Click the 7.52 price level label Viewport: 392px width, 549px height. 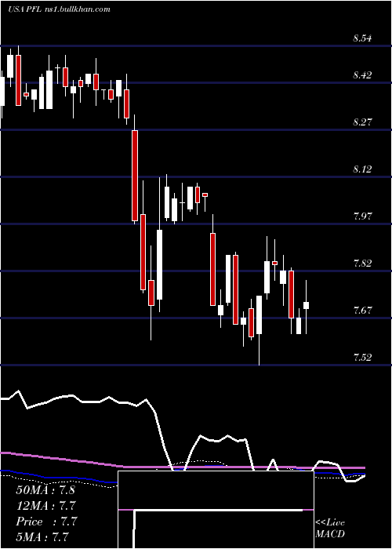362,357
